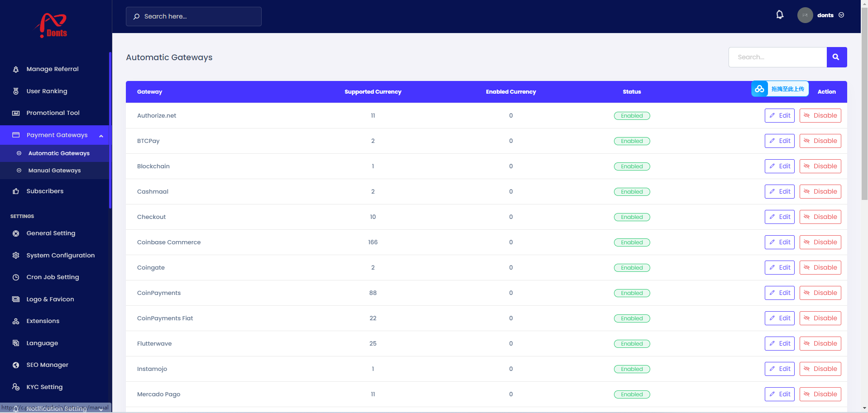Click the Enabled Currency column header

click(511, 92)
